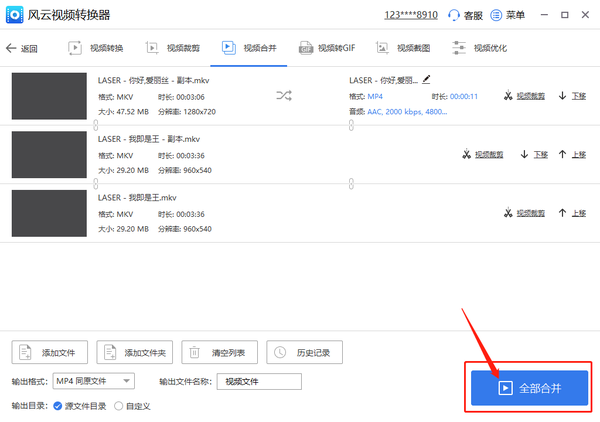This screenshot has height=422, width=600.
Task: Open the 视频转GIF tab
Action: click(327, 48)
